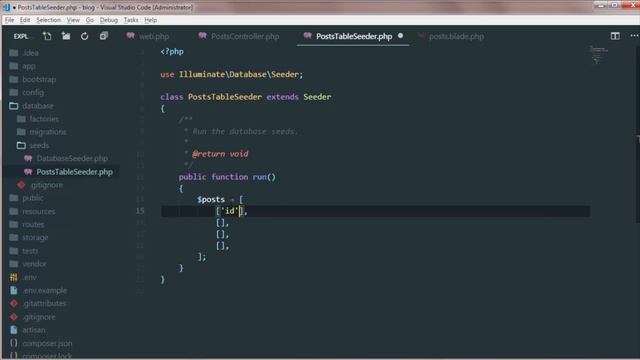Click the $posts variable in the code
Image resolution: width=640 pixels, height=360 pixels.
211,199
